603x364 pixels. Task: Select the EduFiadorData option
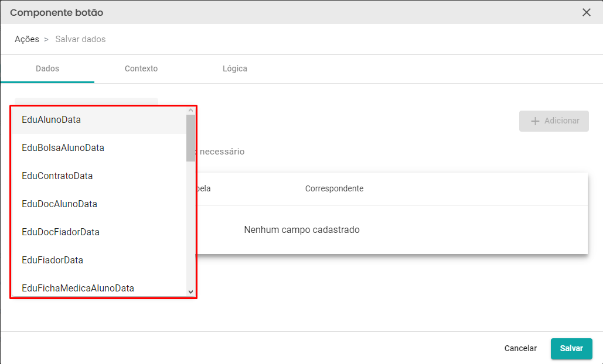tap(99, 260)
